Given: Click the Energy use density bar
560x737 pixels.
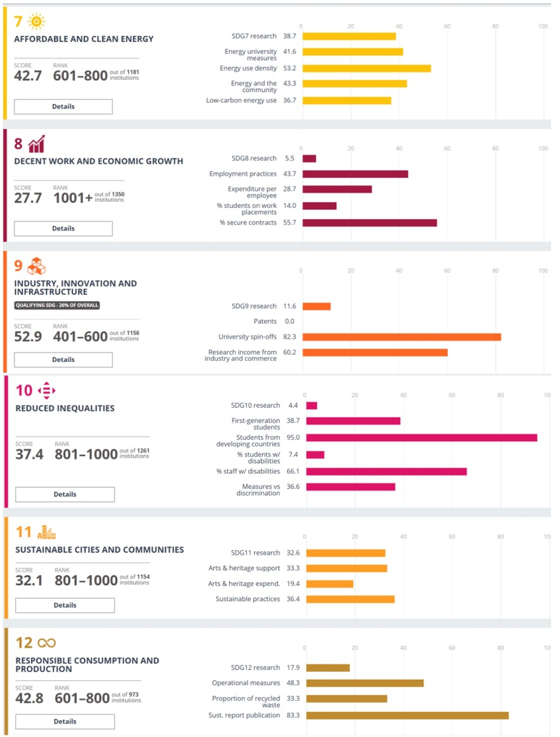Looking at the screenshot, I should point(366,69).
